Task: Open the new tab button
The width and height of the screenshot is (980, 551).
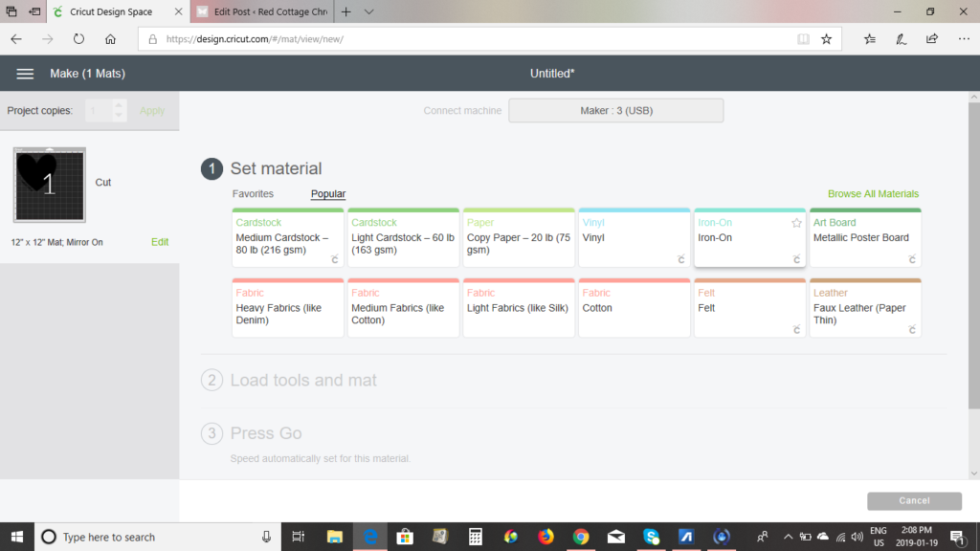Action: pos(346,11)
